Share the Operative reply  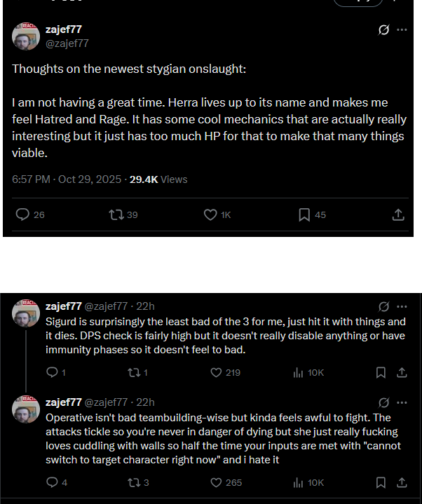point(402,482)
